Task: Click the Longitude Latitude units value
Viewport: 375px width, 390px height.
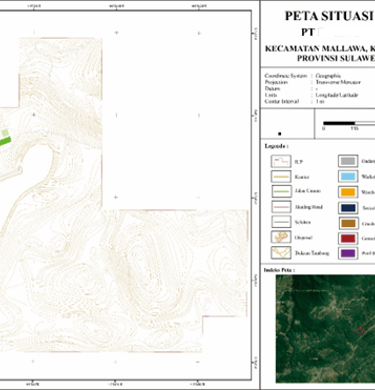Action: point(337,95)
